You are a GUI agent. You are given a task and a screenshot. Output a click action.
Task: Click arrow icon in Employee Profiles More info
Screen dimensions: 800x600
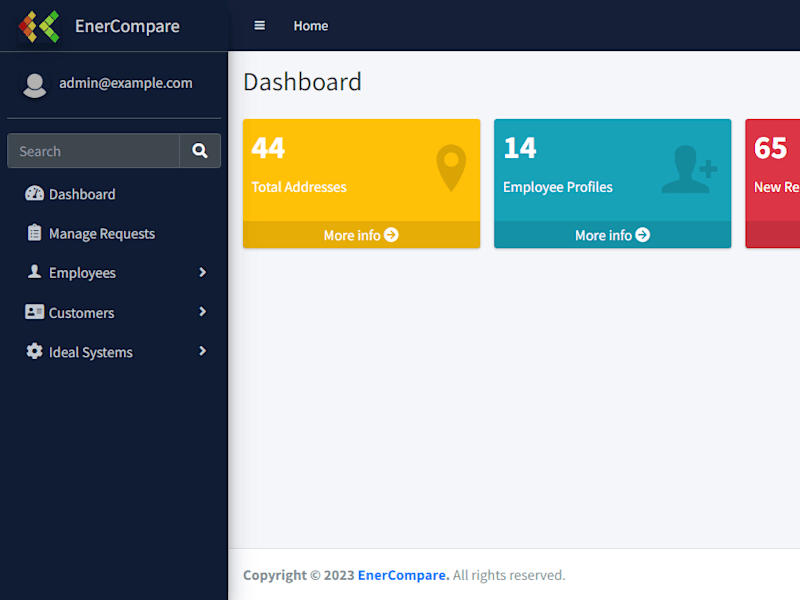642,235
